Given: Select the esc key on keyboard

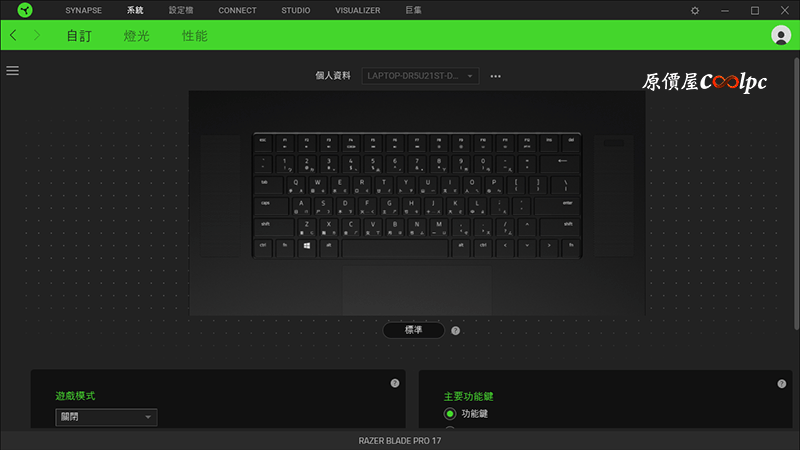Looking at the screenshot, I should click(x=263, y=143).
